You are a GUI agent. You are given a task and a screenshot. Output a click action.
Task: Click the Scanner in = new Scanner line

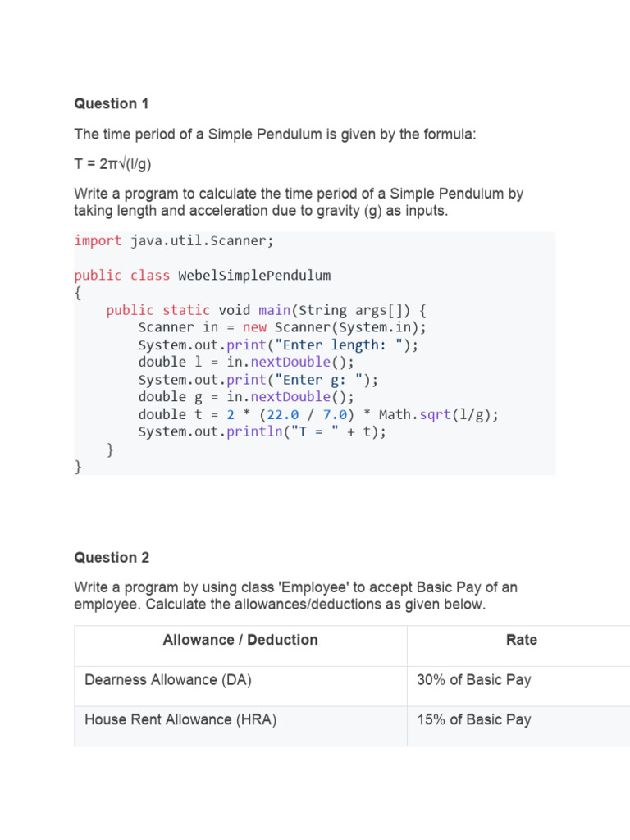(282, 327)
